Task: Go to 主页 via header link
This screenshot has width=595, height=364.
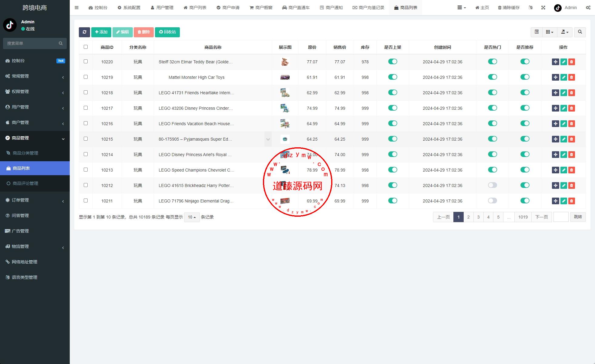Action: [x=482, y=8]
